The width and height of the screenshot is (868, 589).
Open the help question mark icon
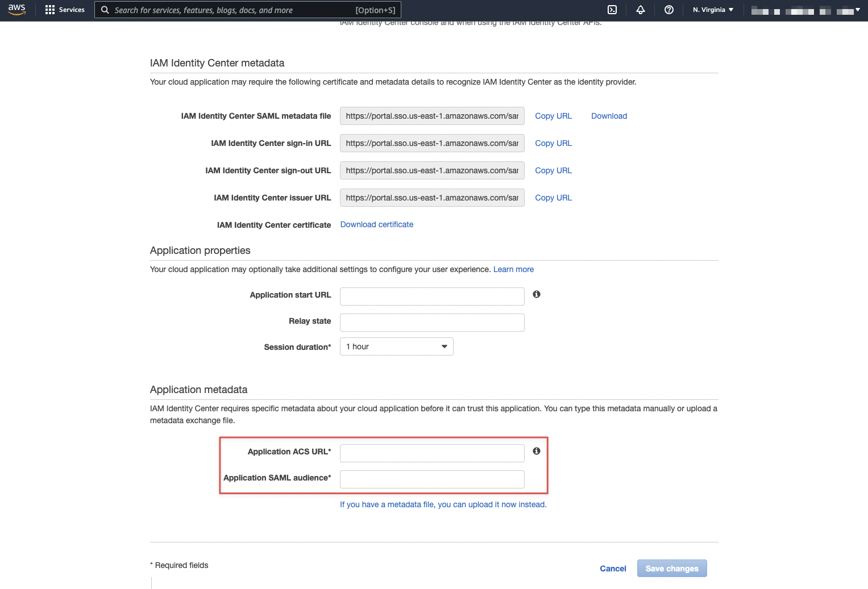click(669, 10)
